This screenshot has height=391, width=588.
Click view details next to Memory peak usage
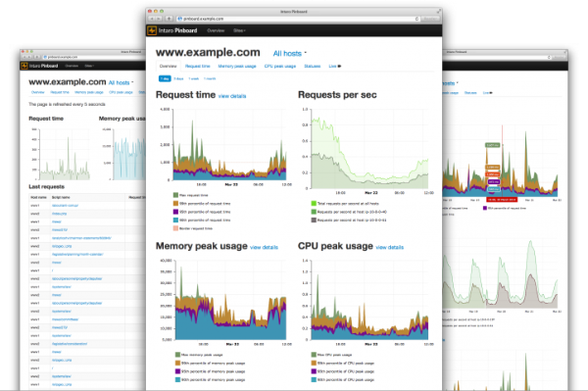tap(264, 247)
